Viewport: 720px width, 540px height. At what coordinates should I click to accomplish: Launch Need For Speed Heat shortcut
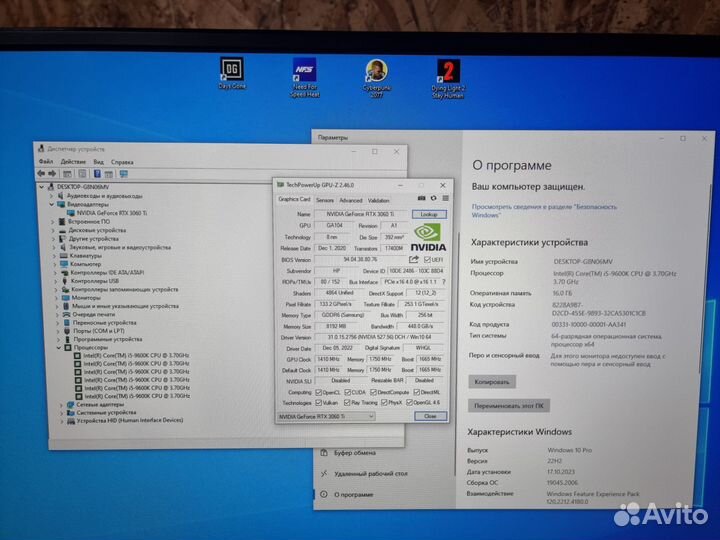click(304, 77)
